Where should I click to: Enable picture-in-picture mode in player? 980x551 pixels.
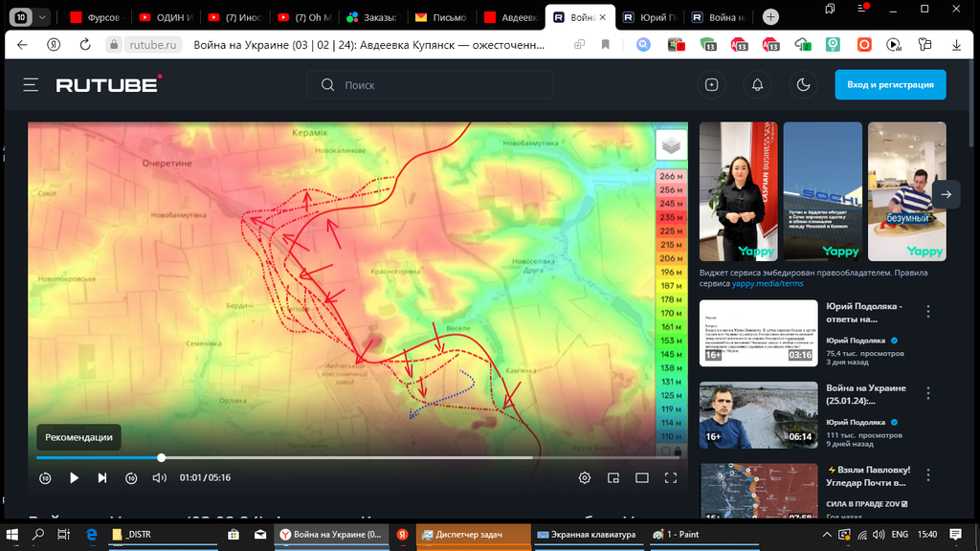[613, 478]
